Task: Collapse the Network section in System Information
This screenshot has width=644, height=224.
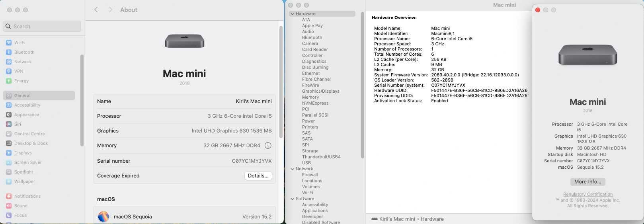Action: (293, 169)
